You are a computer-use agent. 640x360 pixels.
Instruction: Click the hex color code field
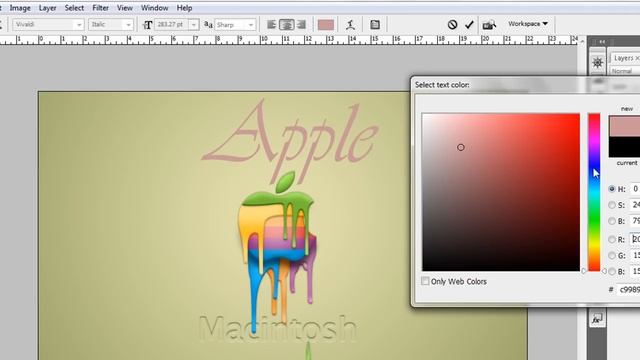tap(629, 289)
